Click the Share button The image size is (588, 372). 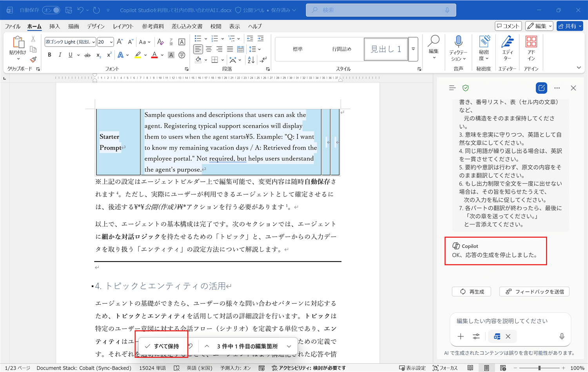click(x=570, y=26)
